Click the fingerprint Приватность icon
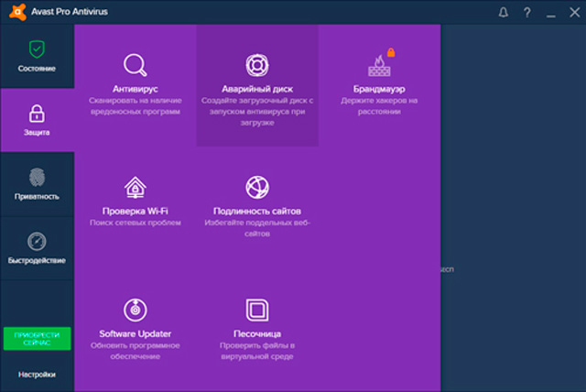The image size is (586, 392). click(37, 177)
